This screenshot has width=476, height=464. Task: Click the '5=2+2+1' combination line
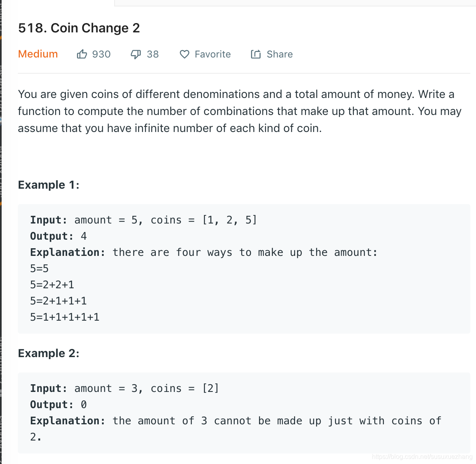(x=52, y=285)
